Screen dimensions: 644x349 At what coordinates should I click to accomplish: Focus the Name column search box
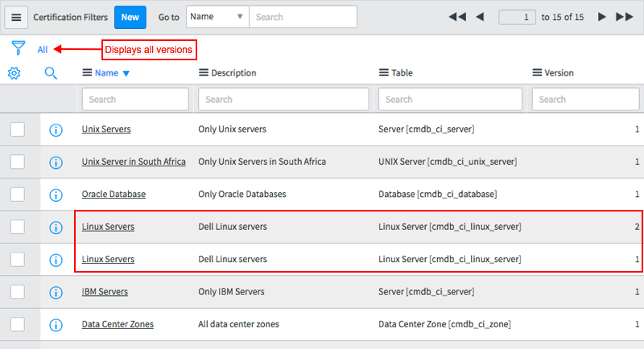tap(135, 99)
